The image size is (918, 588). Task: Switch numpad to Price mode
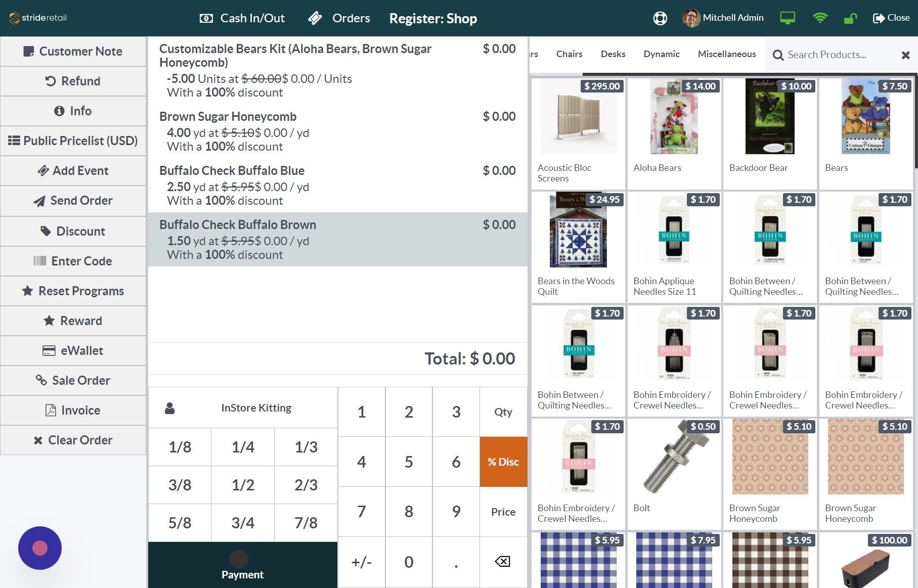click(503, 512)
